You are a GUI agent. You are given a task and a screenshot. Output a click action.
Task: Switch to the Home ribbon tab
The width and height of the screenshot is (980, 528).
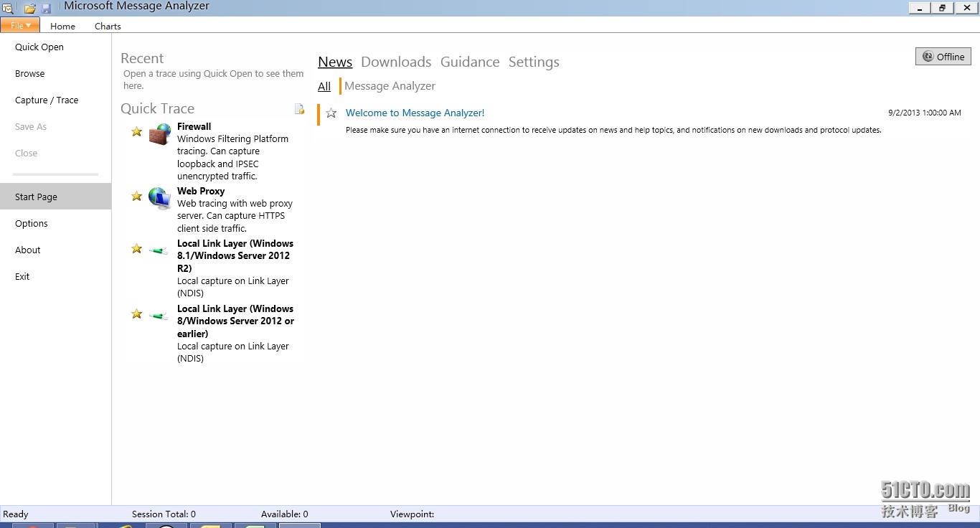(x=62, y=26)
